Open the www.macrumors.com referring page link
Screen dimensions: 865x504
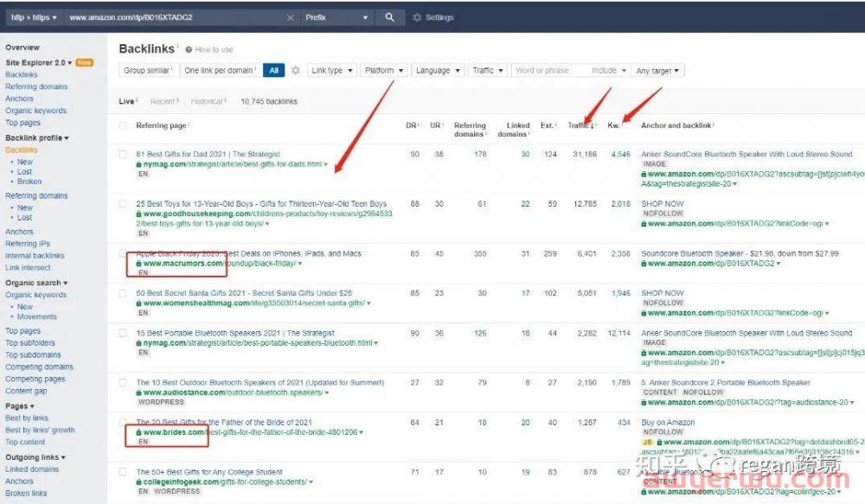[x=220, y=264]
